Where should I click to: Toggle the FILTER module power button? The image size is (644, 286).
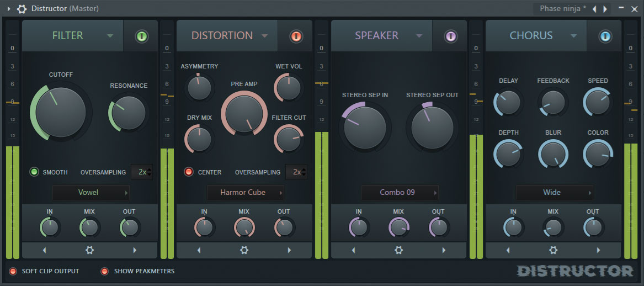[142, 36]
